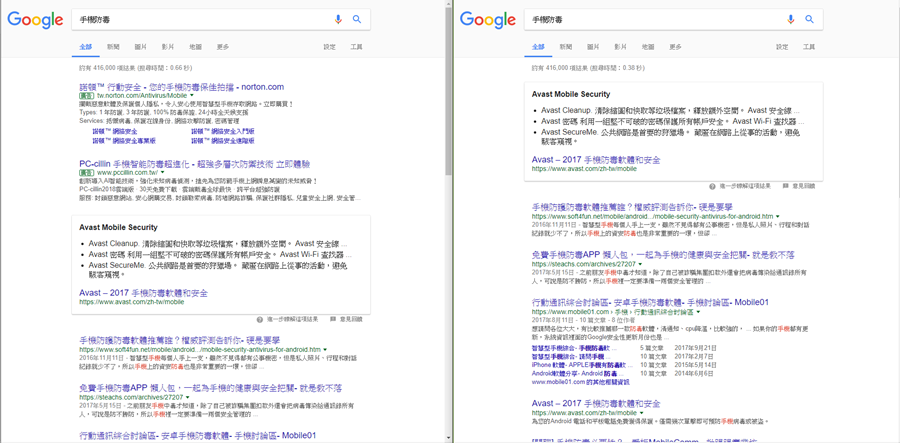Open the 更多 (More) menu in left window
The image size is (900, 443).
coord(222,47)
